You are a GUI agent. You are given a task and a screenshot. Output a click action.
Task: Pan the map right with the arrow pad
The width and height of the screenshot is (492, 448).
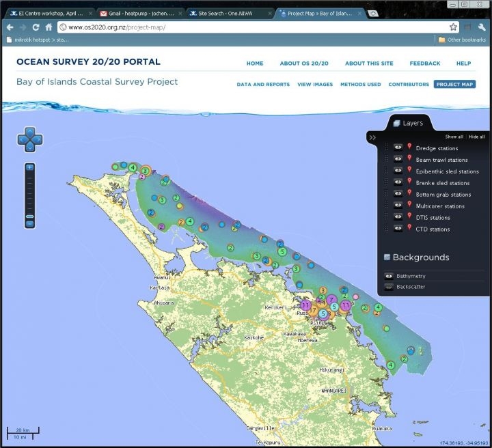[x=38, y=139]
